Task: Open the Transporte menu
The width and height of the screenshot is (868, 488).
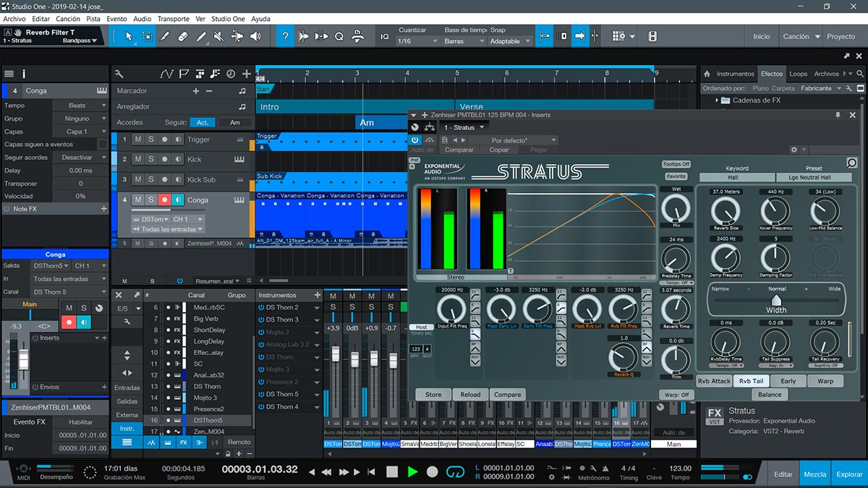Action: click(174, 19)
